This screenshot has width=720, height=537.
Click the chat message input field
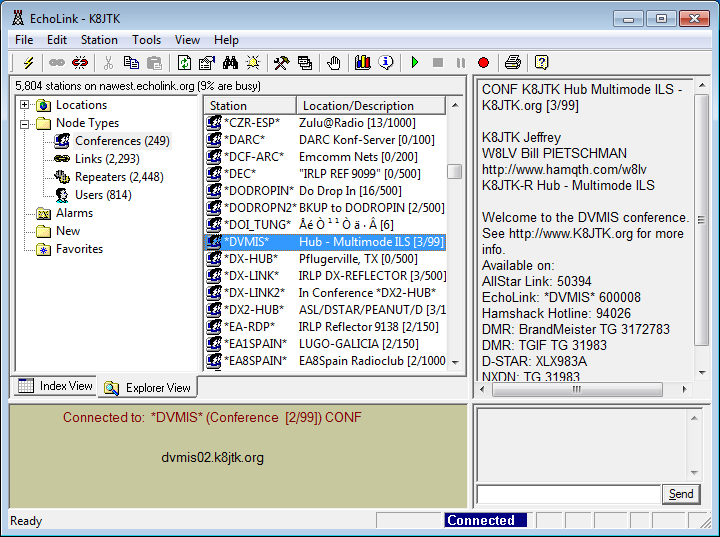click(x=568, y=494)
